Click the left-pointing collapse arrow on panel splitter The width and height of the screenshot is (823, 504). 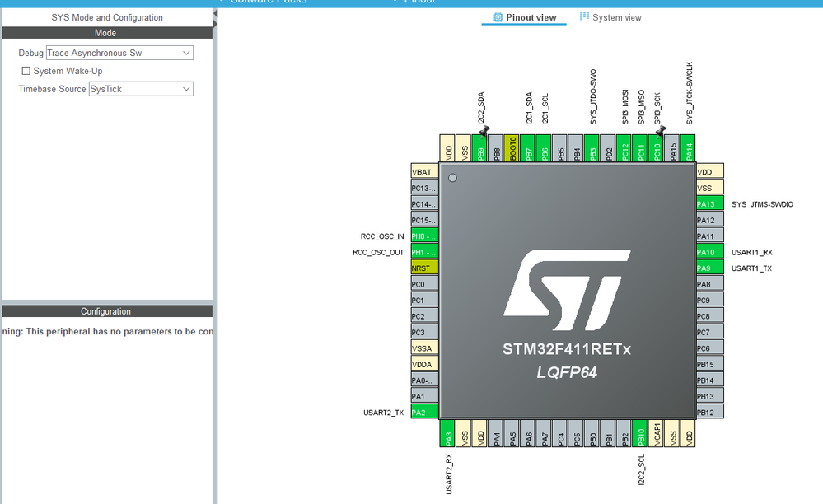pyautogui.click(x=215, y=14)
